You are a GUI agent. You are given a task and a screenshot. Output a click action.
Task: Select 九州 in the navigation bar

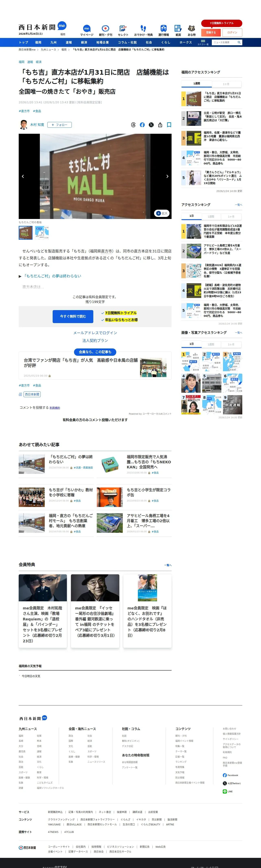[53, 42]
